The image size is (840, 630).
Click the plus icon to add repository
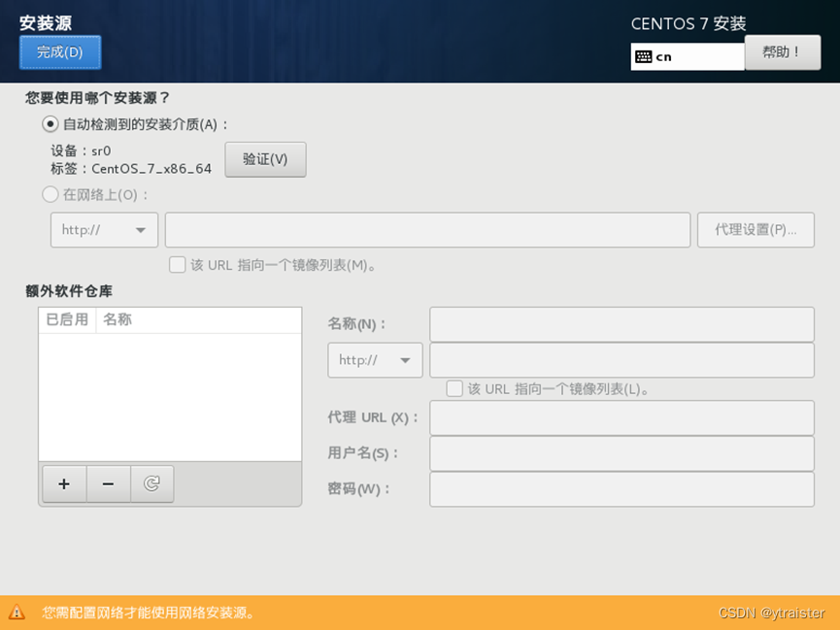click(64, 483)
